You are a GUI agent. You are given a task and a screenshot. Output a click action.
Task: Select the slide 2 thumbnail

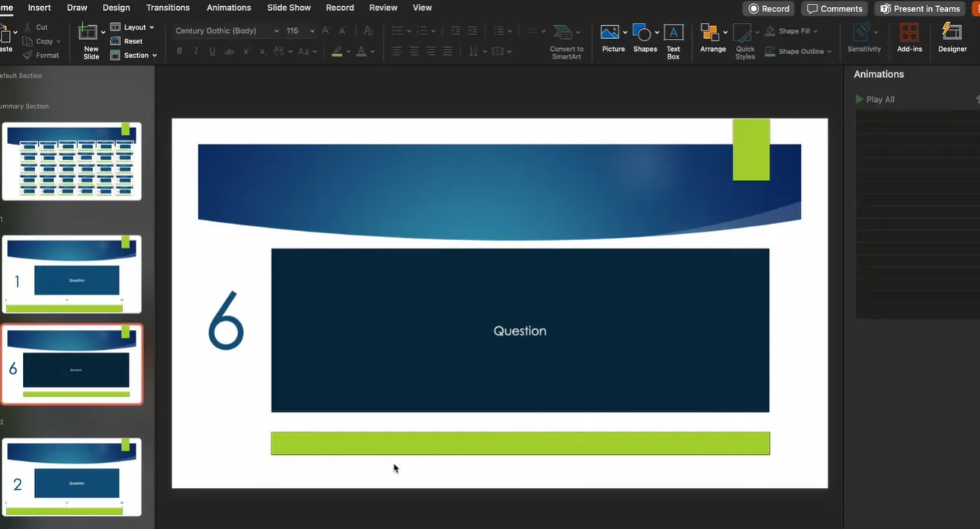[x=72, y=478]
